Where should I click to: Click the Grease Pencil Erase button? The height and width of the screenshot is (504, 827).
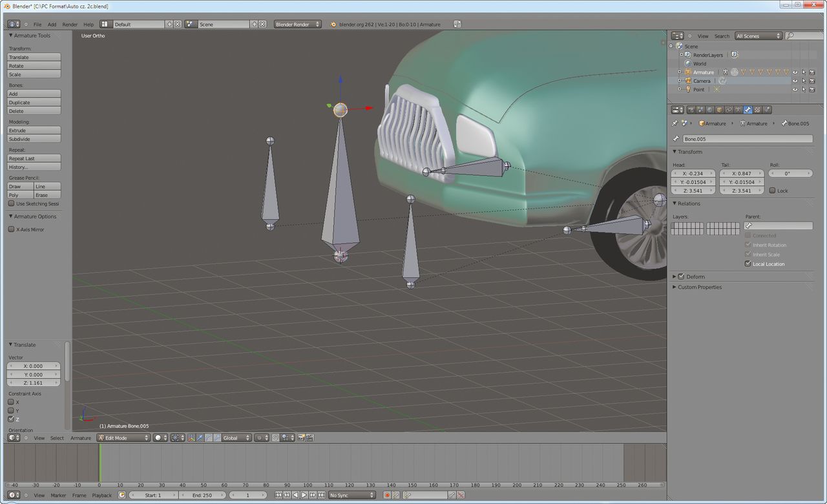pos(47,194)
